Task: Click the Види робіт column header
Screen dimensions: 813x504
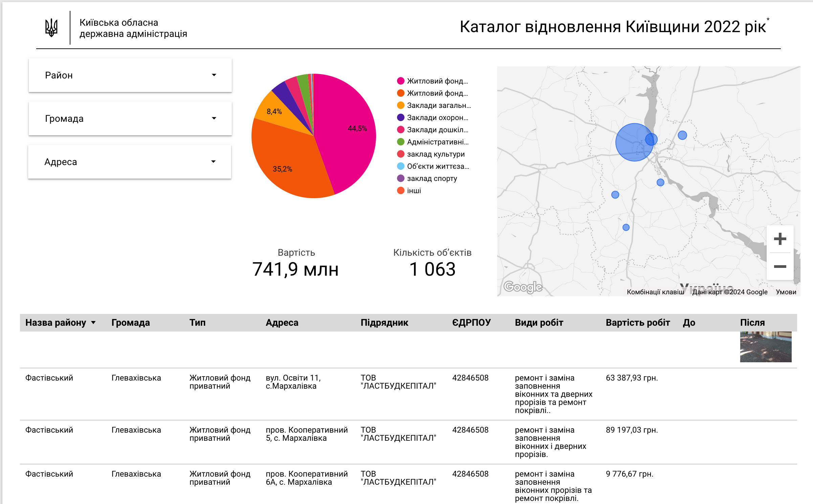Action: pos(539,323)
